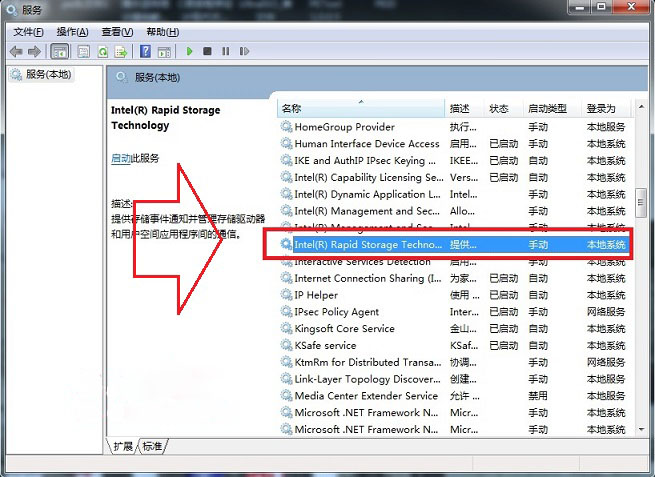The height and width of the screenshot is (477, 655).
Task: Go back with the left arrow toolbar icon
Action: point(16,51)
